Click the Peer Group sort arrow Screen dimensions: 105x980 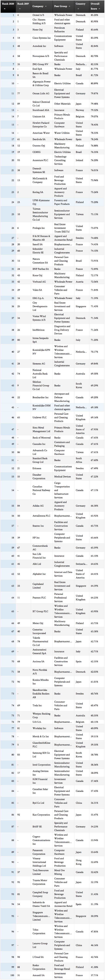(69, 6)
